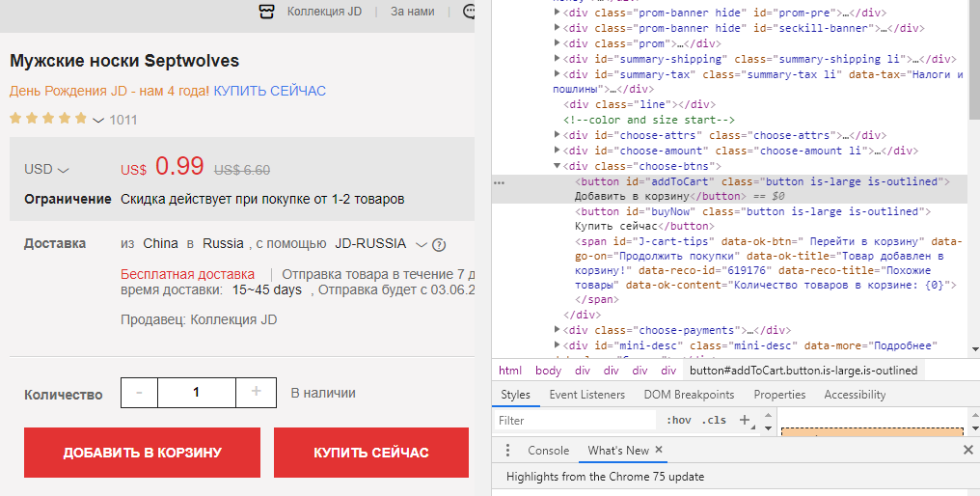
Task: Click the КУПИТЬ СЕЙЧАС red button
Action: click(371, 453)
